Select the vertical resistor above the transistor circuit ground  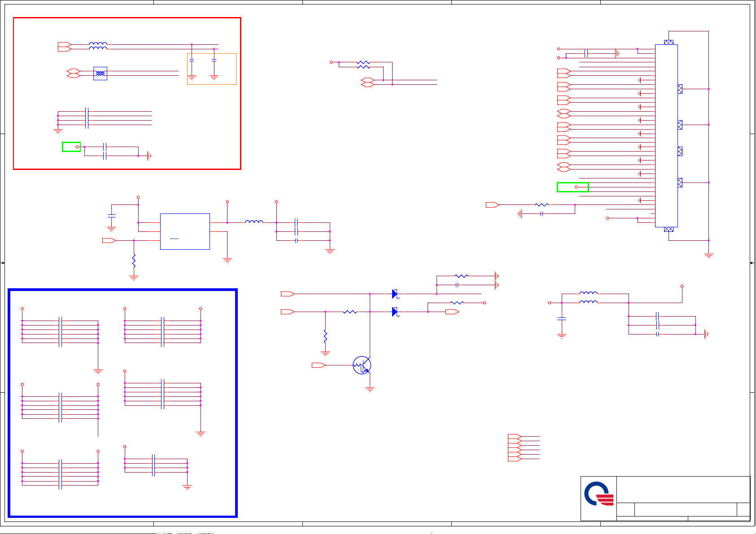click(325, 336)
